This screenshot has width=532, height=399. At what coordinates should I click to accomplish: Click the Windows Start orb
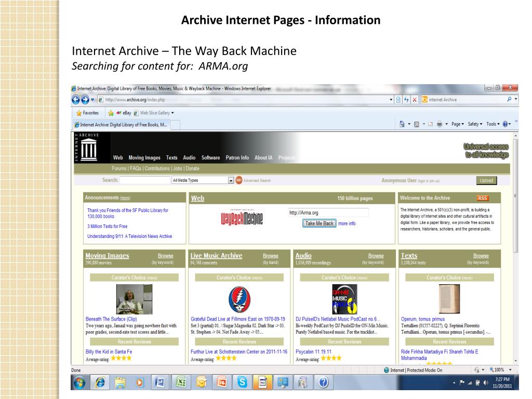click(79, 382)
